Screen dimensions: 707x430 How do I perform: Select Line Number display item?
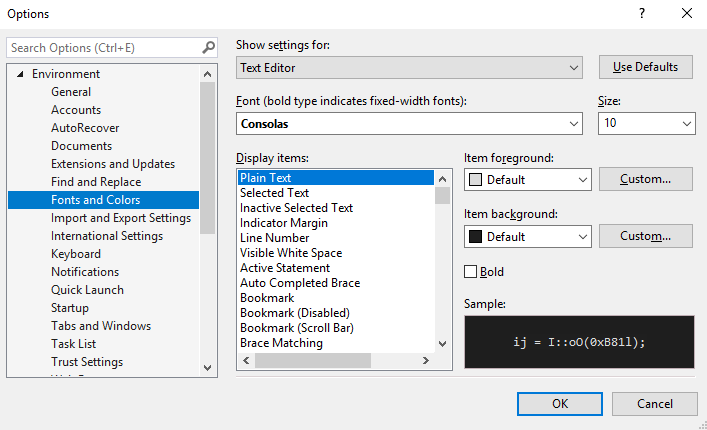pos(275,238)
